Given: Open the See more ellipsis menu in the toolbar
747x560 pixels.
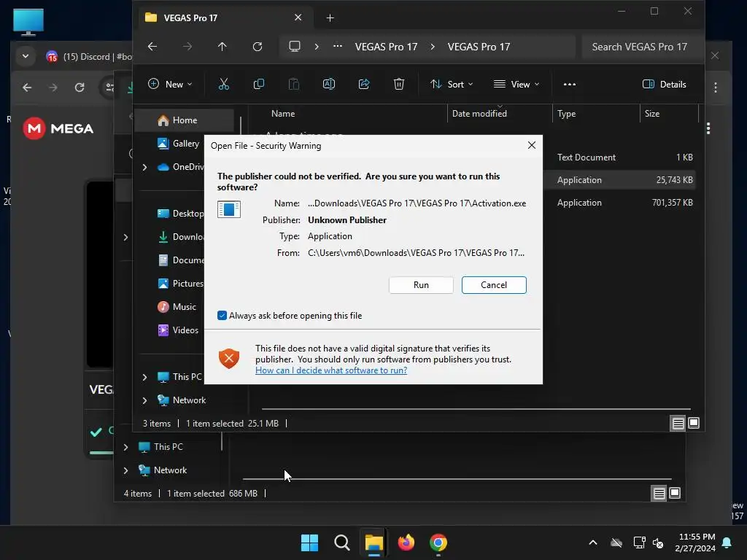Looking at the screenshot, I should (x=569, y=85).
